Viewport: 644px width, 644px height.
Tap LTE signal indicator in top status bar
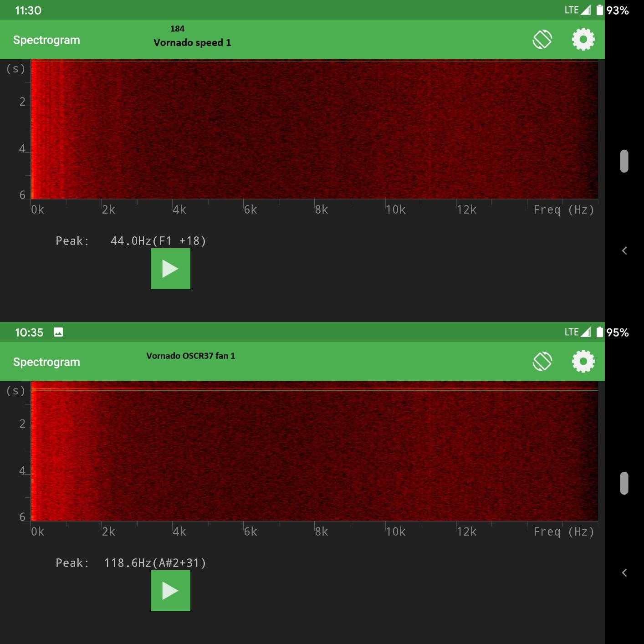click(x=578, y=10)
